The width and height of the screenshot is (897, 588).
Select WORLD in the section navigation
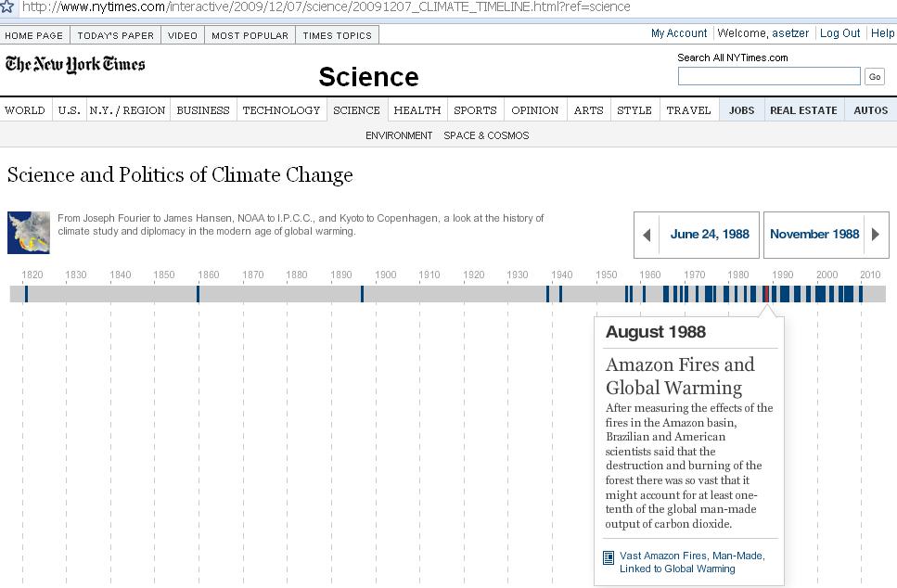pyautogui.click(x=25, y=109)
